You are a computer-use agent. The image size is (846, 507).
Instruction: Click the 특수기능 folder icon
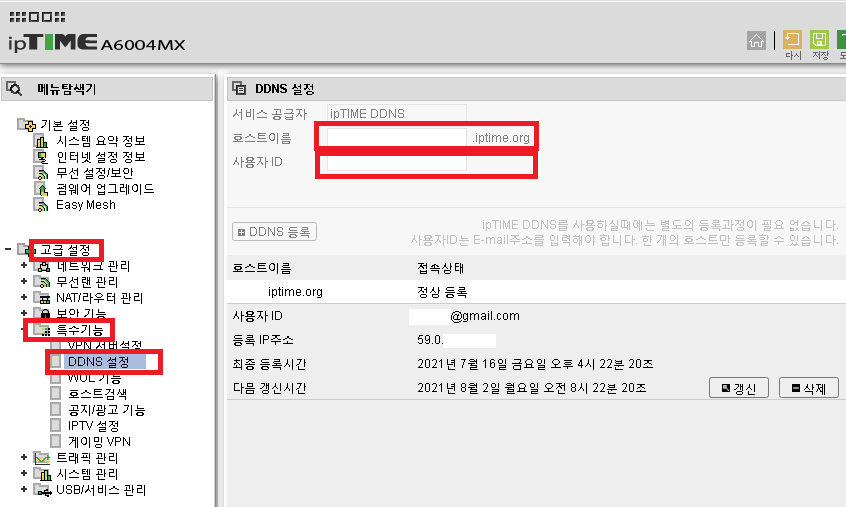pos(42,330)
